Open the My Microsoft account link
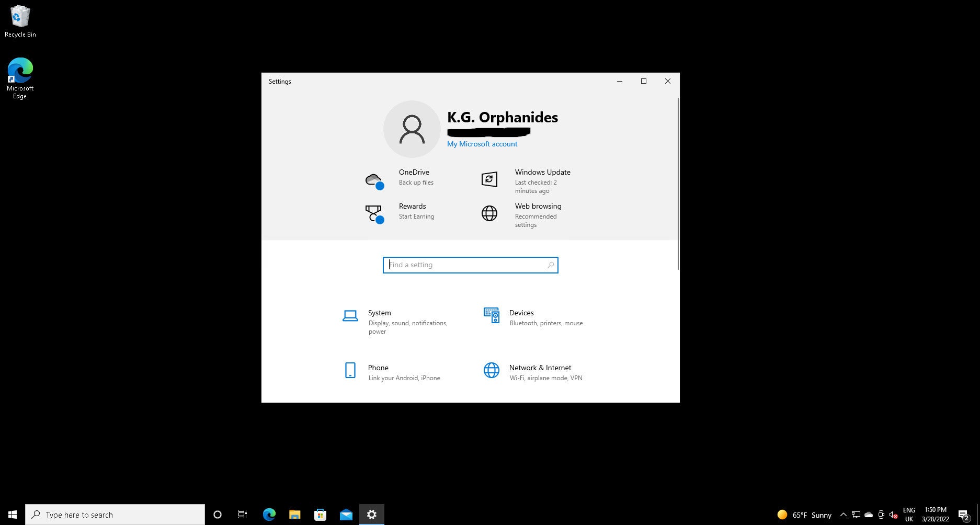Image resolution: width=980 pixels, height=525 pixels. [x=482, y=144]
